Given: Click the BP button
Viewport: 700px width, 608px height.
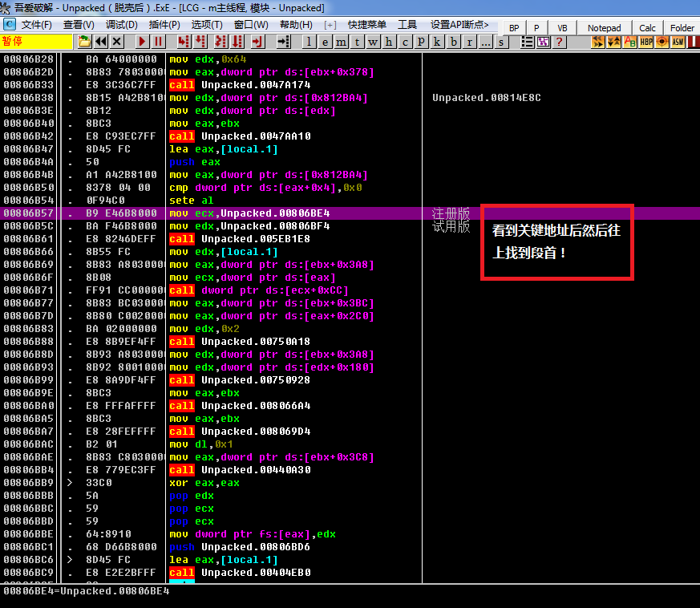Looking at the screenshot, I should coord(514,28).
